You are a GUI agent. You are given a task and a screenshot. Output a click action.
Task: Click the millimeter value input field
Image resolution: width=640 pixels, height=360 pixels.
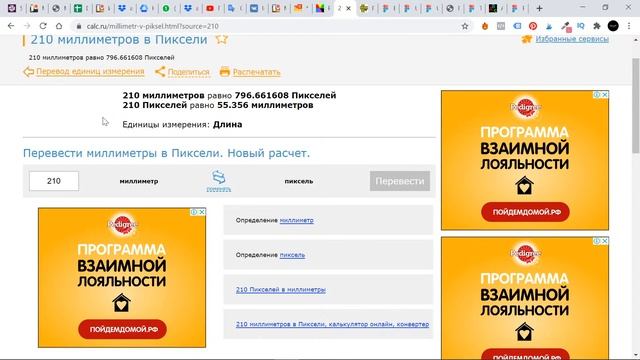tap(54, 181)
